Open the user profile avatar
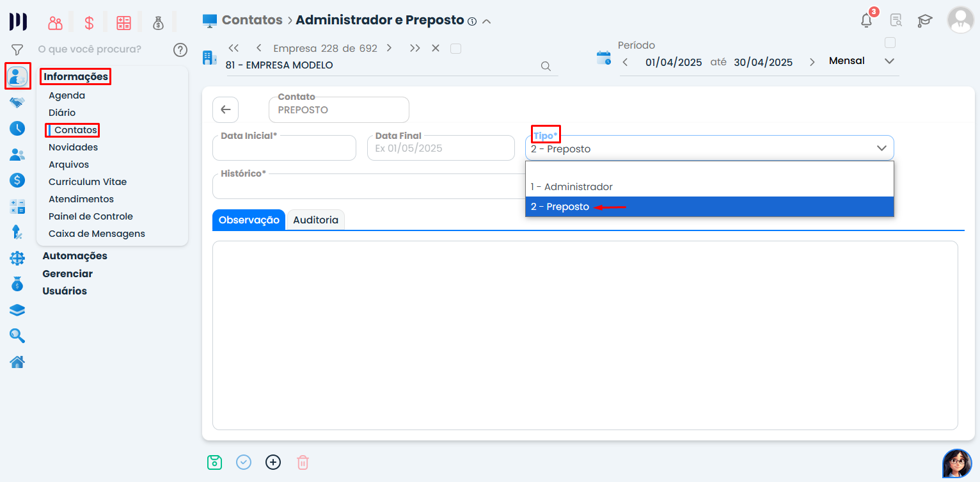This screenshot has height=482, width=980. tap(960, 20)
